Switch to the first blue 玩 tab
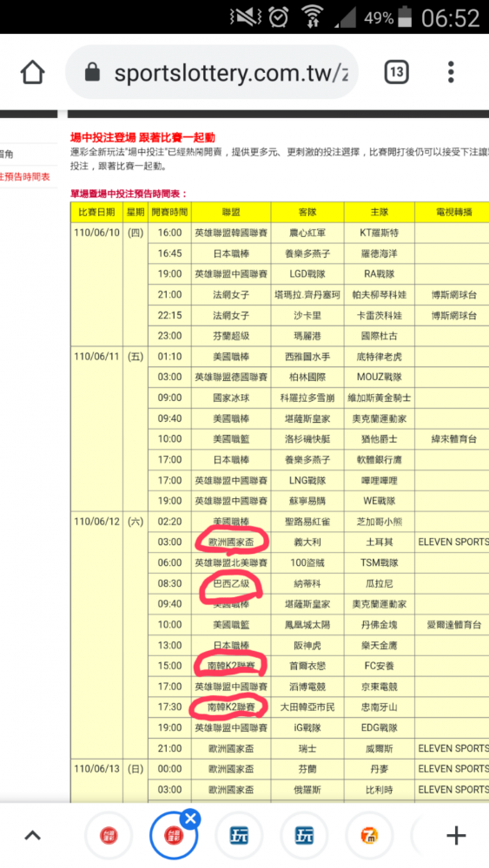Screen dimensions: 489x868 pos(239,836)
